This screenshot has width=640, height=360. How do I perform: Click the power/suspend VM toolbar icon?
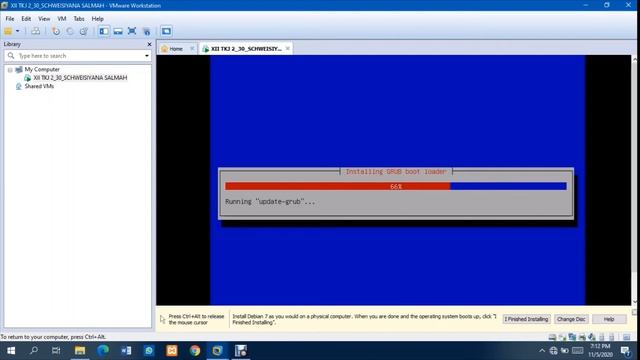coord(8,31)
